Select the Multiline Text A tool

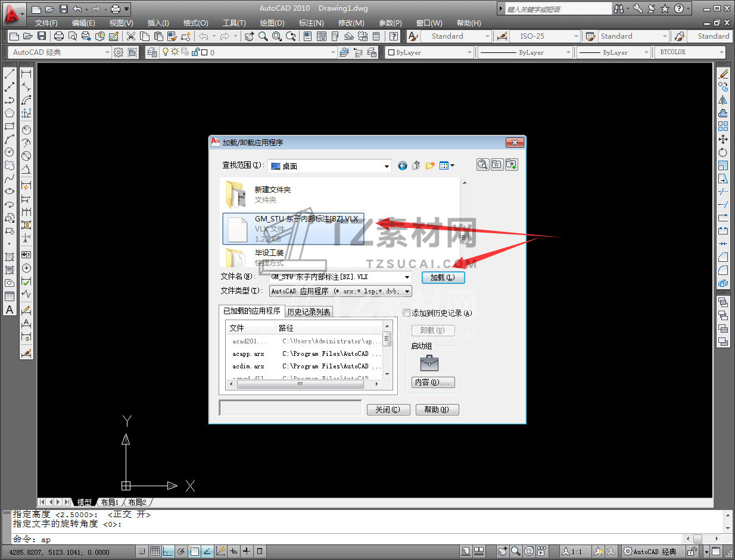(x=10, y=309)
